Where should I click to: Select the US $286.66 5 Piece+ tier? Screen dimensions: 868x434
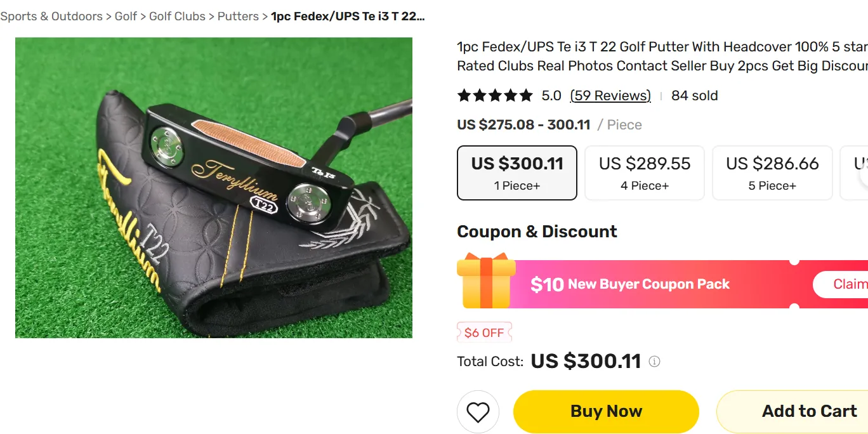772,173
